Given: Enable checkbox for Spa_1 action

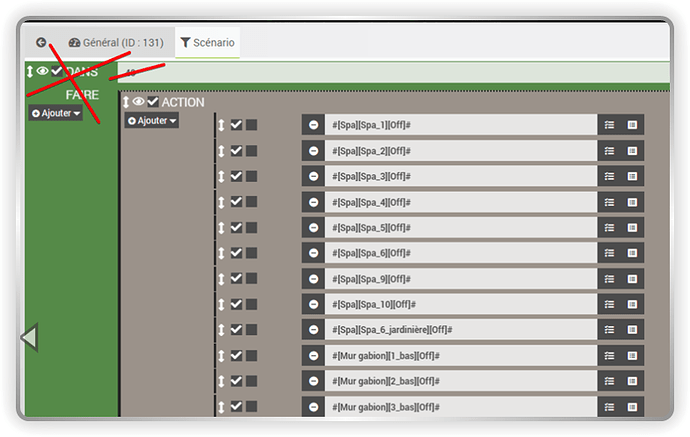Looking at the screenshot, I should point(236,125).
